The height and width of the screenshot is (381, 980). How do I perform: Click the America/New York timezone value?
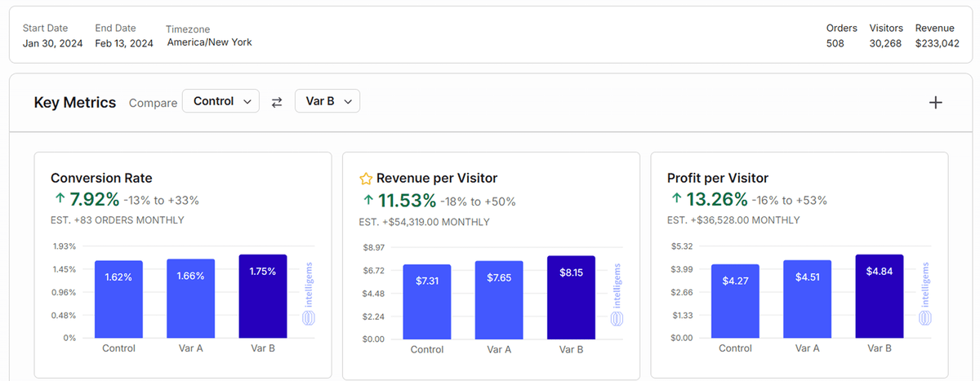point(209,42)
